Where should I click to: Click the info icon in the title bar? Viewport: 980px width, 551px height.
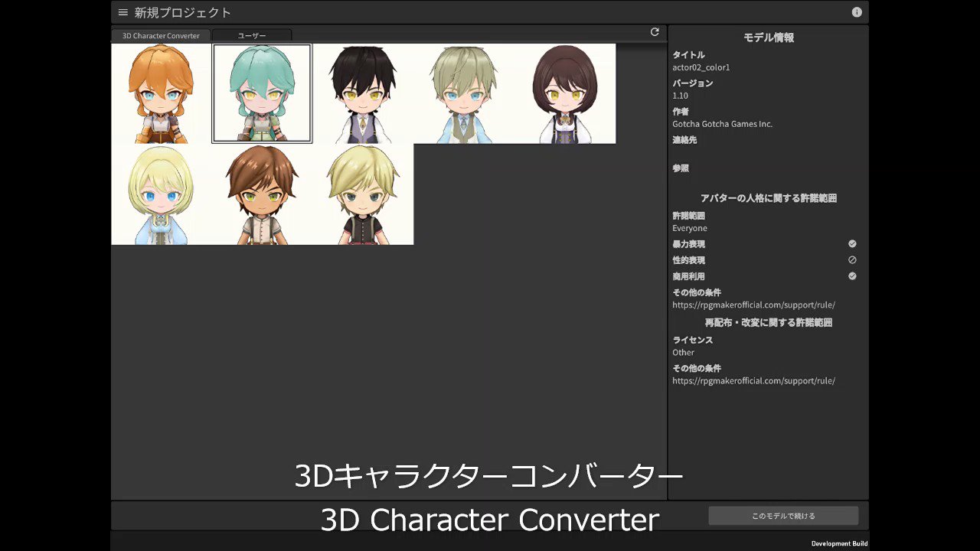tap(857, 12)
